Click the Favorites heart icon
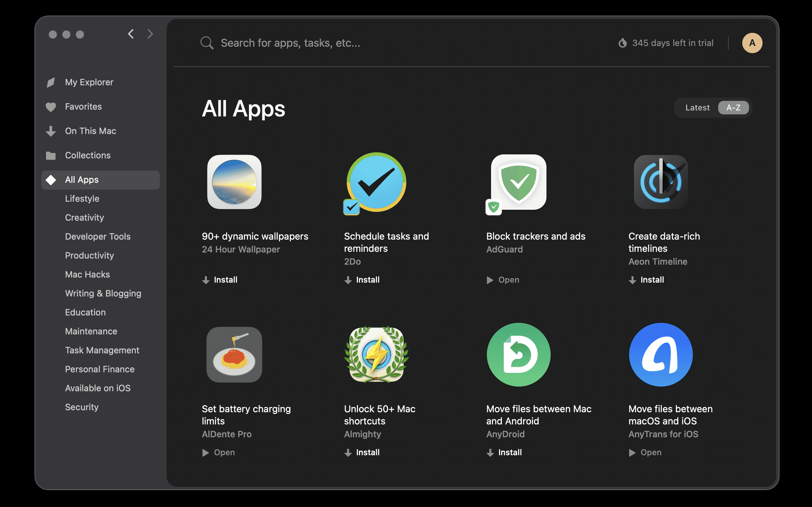The width and height of the screenshot is (812, 507). 51,107
